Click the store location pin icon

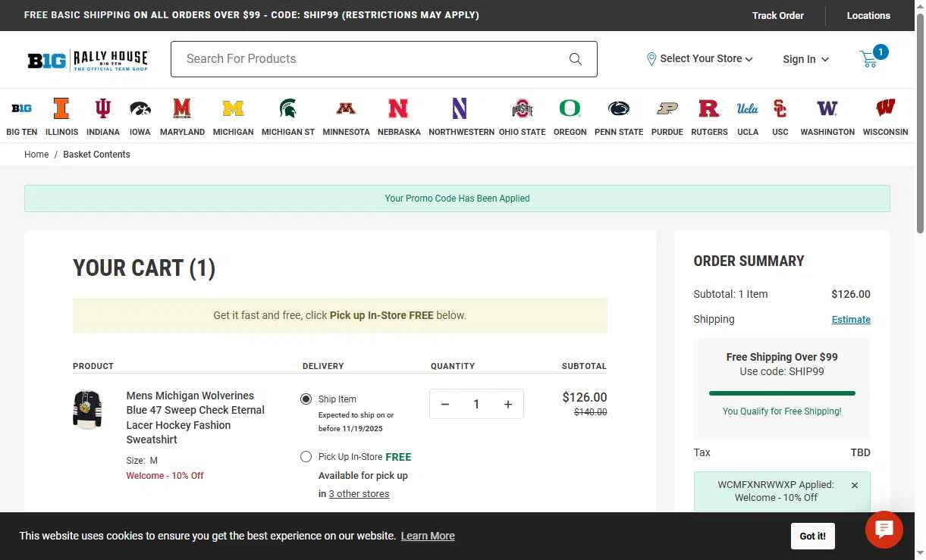[651, 59]
